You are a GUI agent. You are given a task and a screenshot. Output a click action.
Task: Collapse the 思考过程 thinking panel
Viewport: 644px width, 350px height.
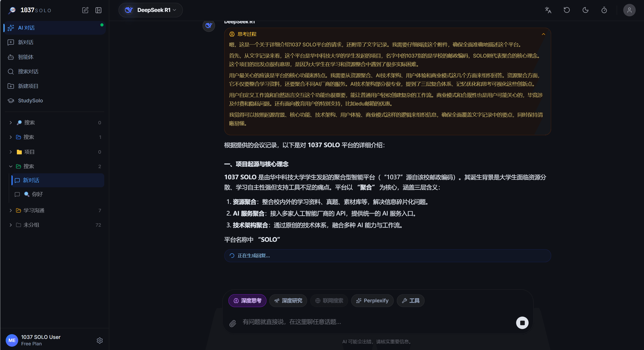[544, 34]
